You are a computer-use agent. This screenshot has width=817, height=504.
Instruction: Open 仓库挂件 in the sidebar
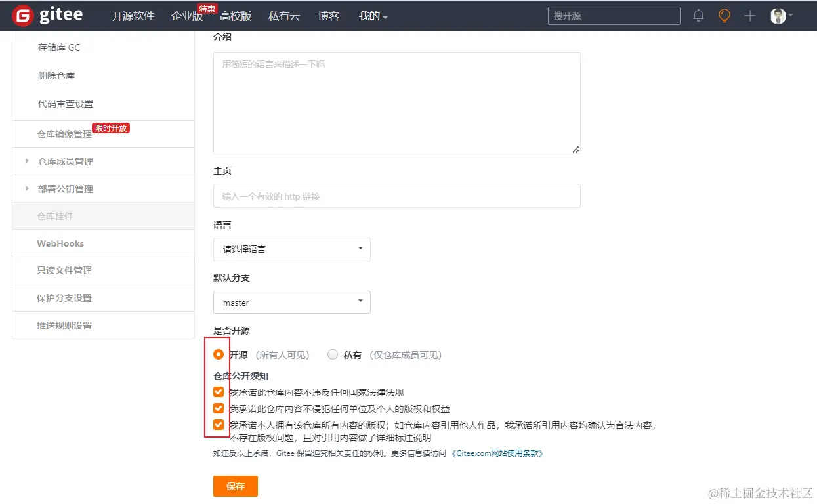55,216
